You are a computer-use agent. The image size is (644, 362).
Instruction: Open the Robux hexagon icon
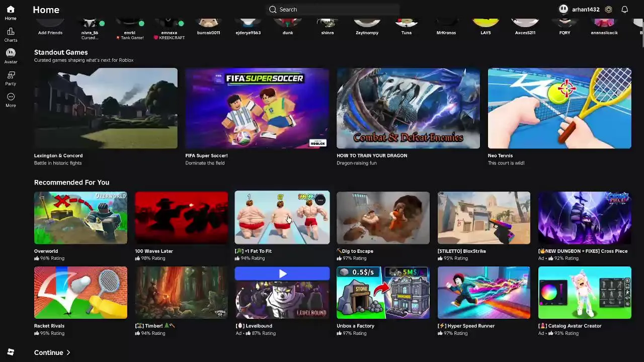pos(608,10)
